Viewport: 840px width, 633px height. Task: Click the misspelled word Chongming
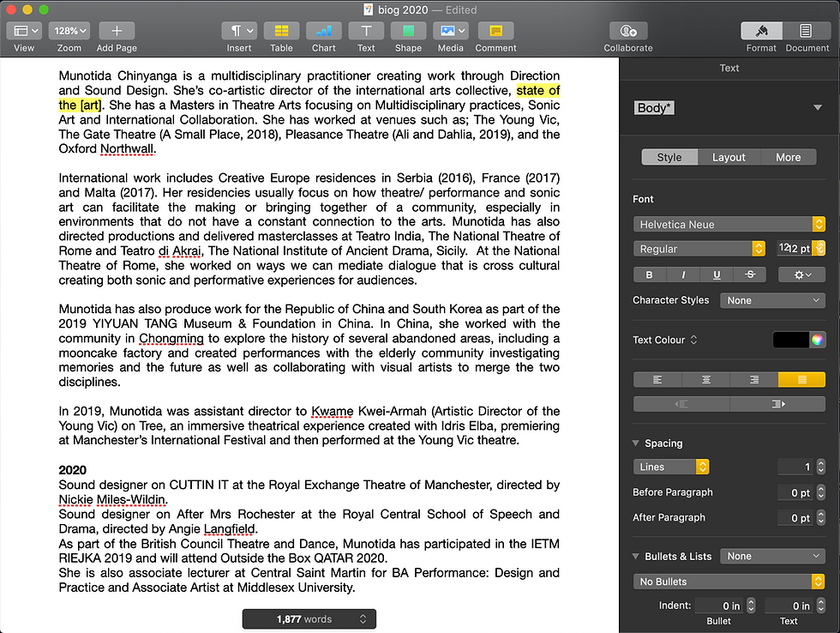tap(171, 339)
